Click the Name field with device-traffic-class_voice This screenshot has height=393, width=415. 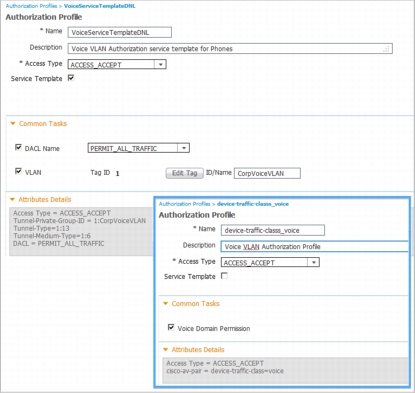coord(273,230)
